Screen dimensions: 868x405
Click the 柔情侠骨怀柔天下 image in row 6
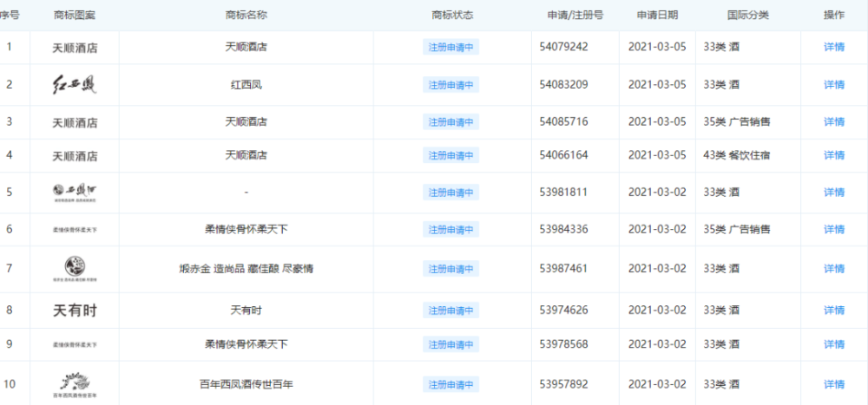(x=75, y=230)
